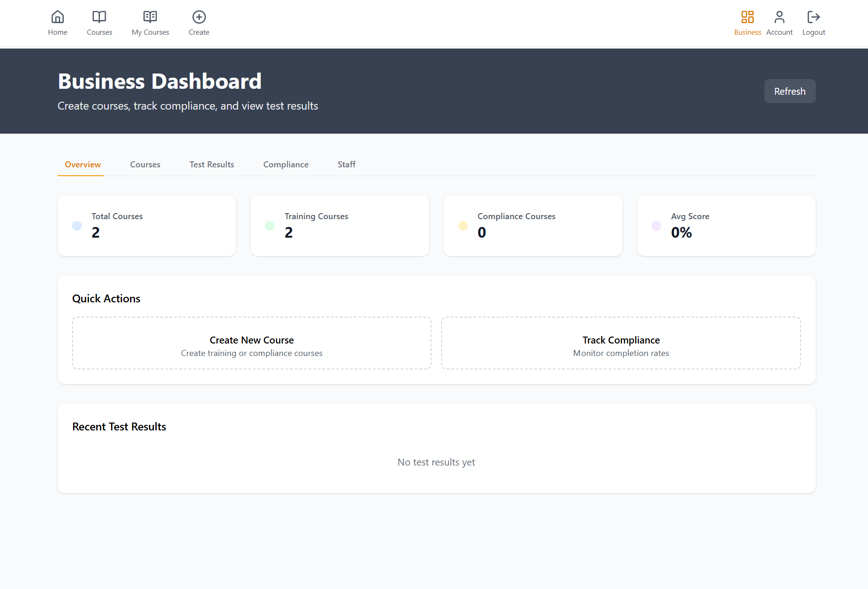Click the Account person icon

(779, 17)
